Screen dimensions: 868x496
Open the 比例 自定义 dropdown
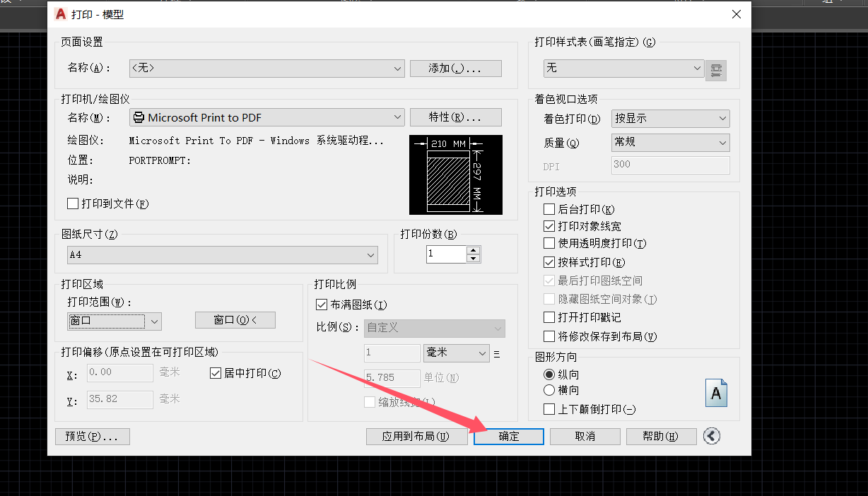[434, 328]
